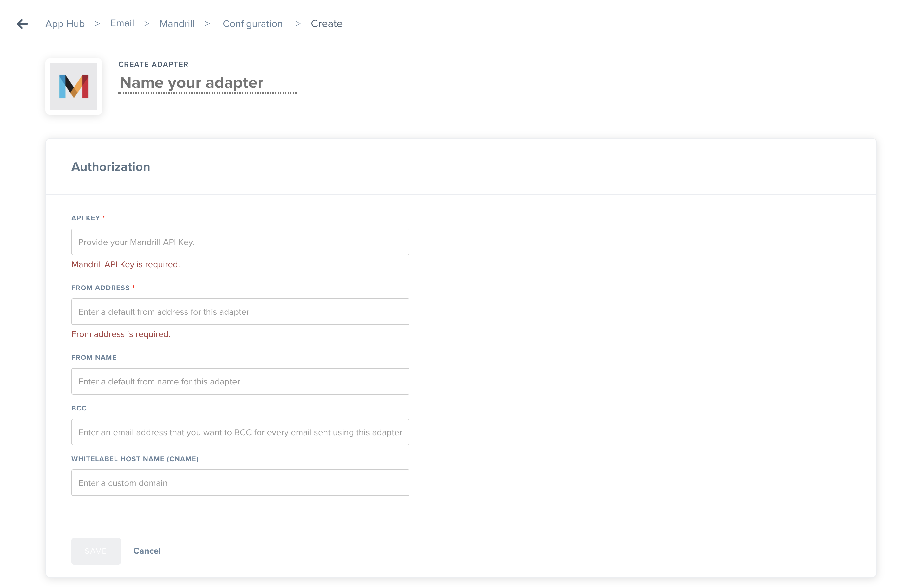Click the Mandrill API Key required error
This screenshot has height=588, width=923.
(125, 264)
